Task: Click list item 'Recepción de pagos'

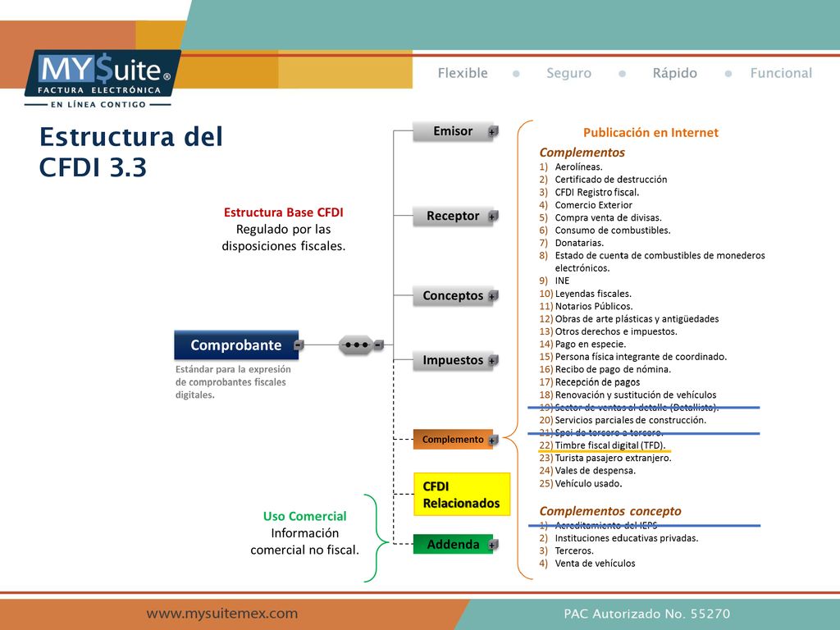Action: [597, 382]
